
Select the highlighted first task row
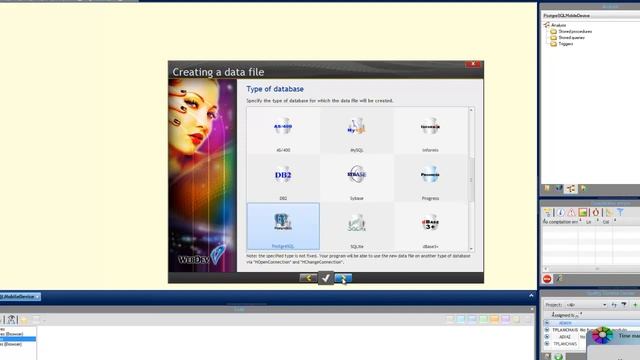pyautogui.click(x=591, y=323)
